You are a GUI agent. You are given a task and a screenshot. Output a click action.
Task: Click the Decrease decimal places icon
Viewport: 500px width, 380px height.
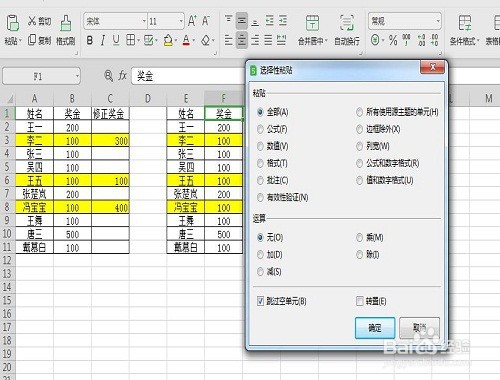(434, 40)
